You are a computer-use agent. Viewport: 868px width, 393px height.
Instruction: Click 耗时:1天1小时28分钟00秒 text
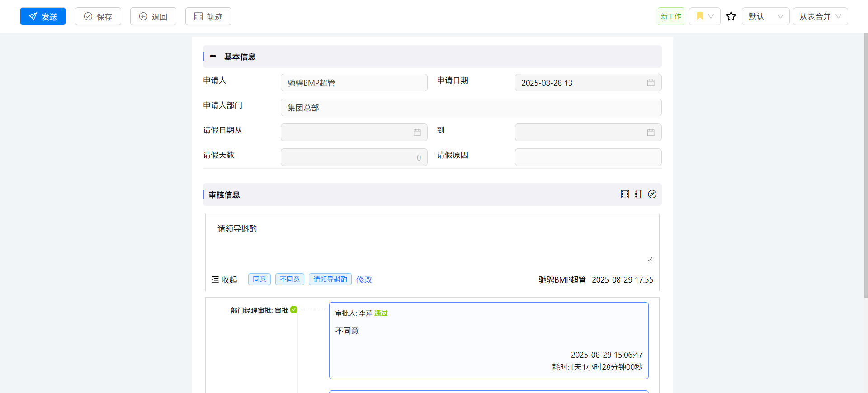[597, 367]
